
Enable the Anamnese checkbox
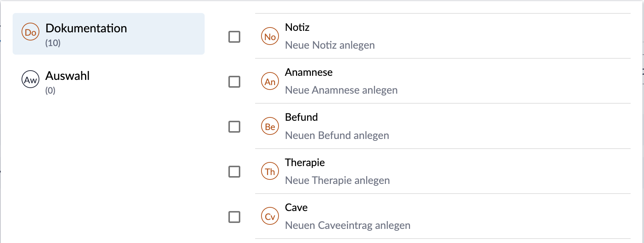[234, 82]
